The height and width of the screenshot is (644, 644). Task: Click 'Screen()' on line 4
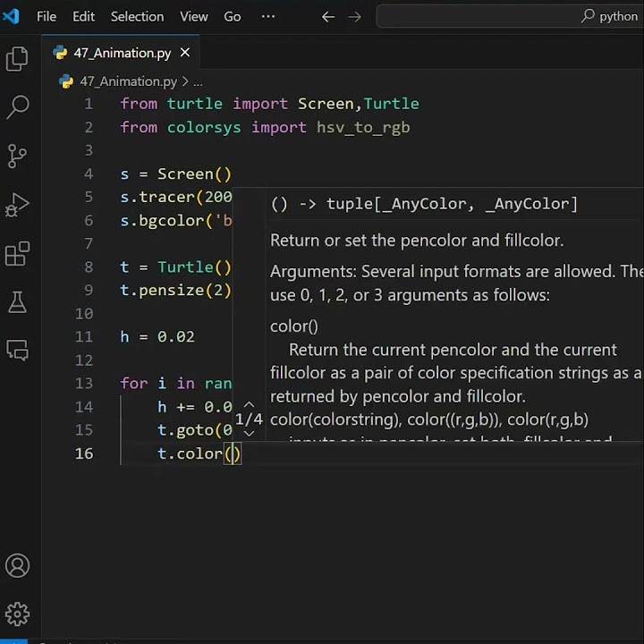tap(195, 174)
